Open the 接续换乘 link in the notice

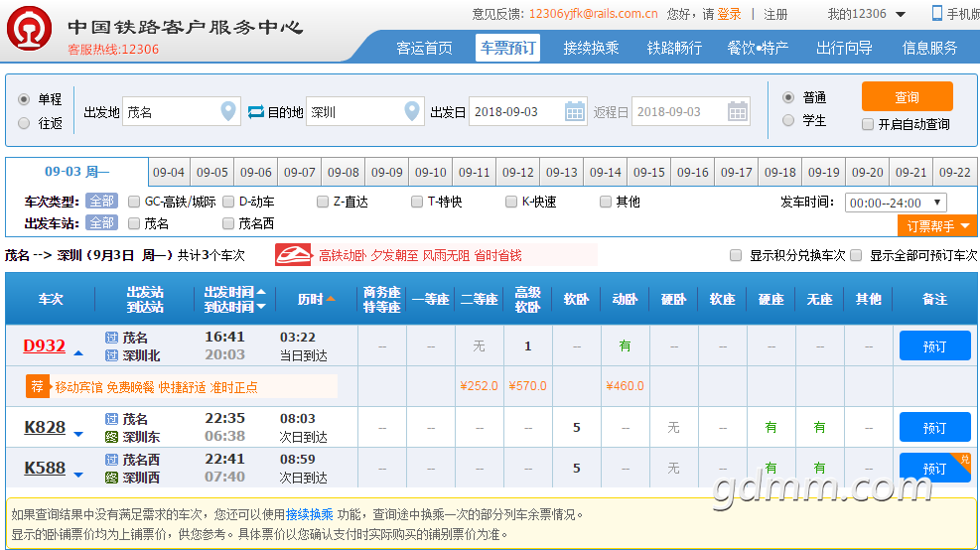[309, 514]
